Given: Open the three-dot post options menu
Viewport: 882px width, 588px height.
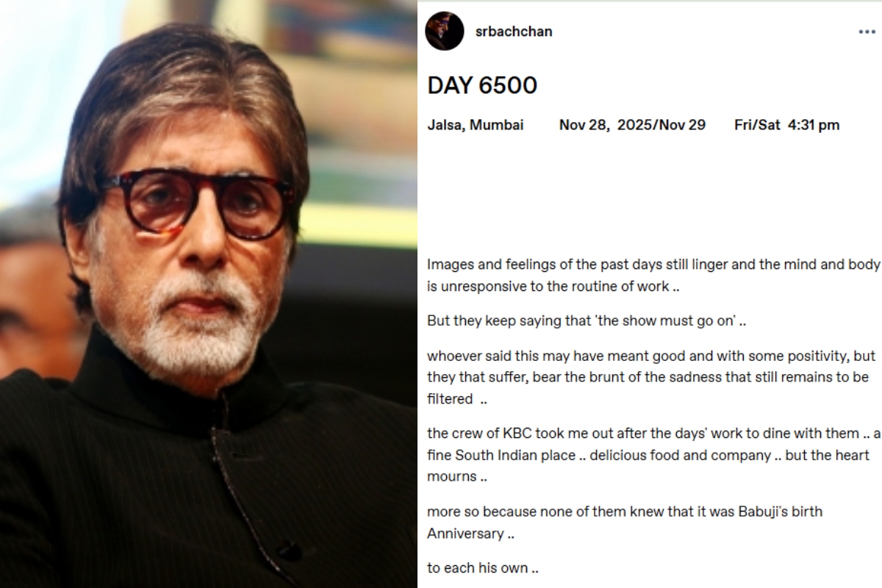Looking at the screenshot, I should 867,32.
